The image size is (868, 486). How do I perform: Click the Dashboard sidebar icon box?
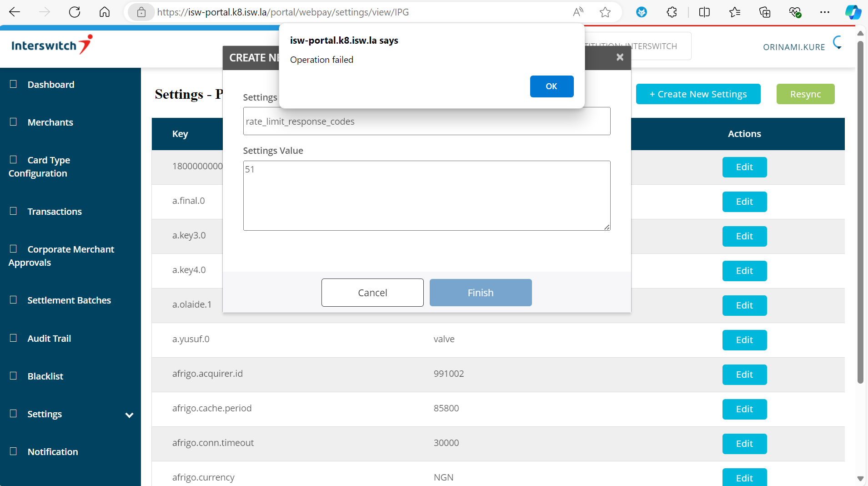(x=14, y=84)
